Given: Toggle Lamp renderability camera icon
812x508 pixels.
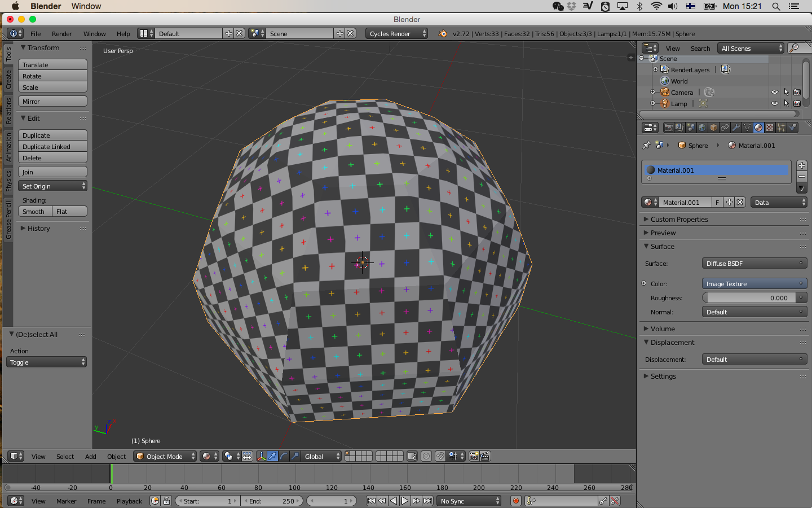Looking at the screenshot, I should click(797, 103).
